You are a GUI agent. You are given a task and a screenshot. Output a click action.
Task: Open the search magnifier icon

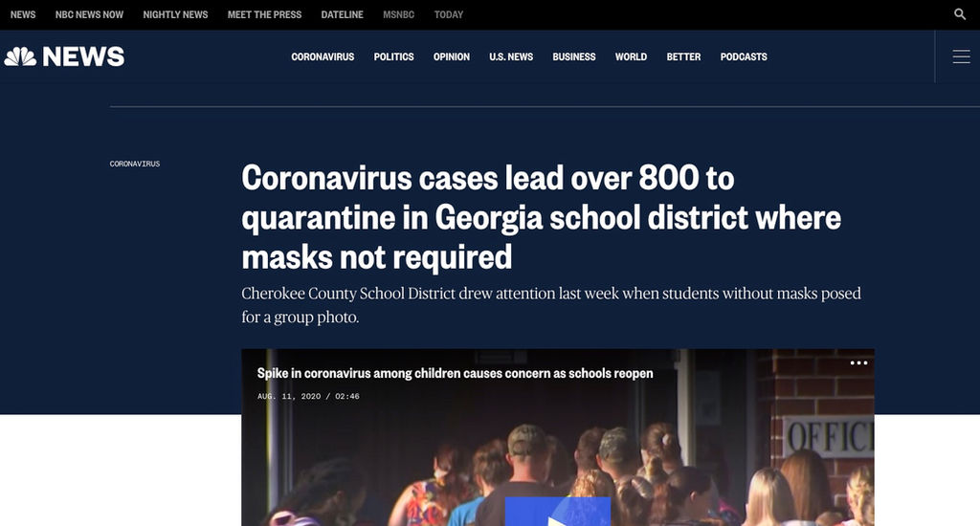[960, 14]
